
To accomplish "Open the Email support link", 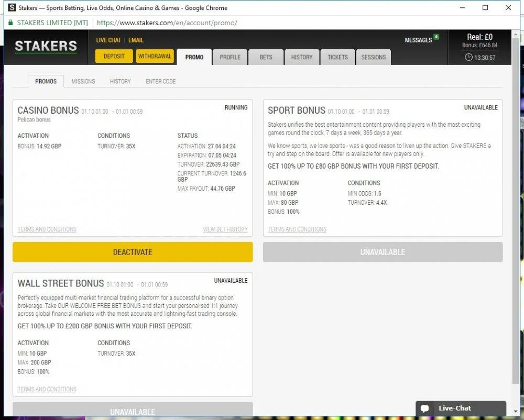I will (x=136, y=40).
